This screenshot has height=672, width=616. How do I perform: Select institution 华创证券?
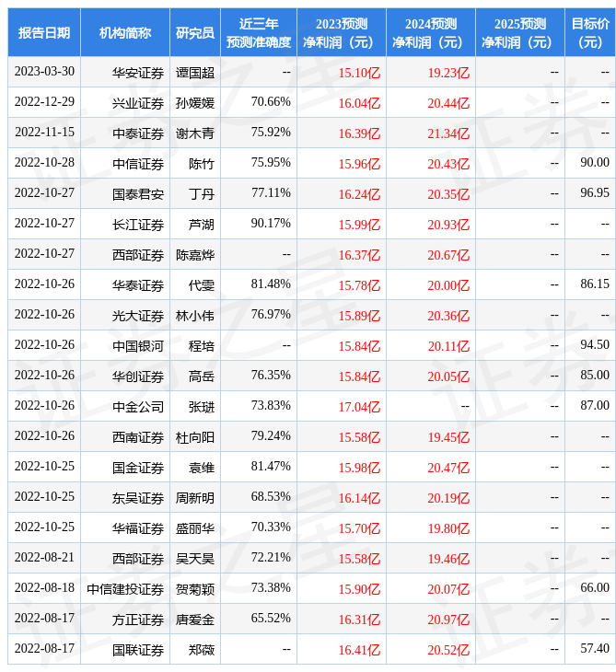click(x=138, y=377)
